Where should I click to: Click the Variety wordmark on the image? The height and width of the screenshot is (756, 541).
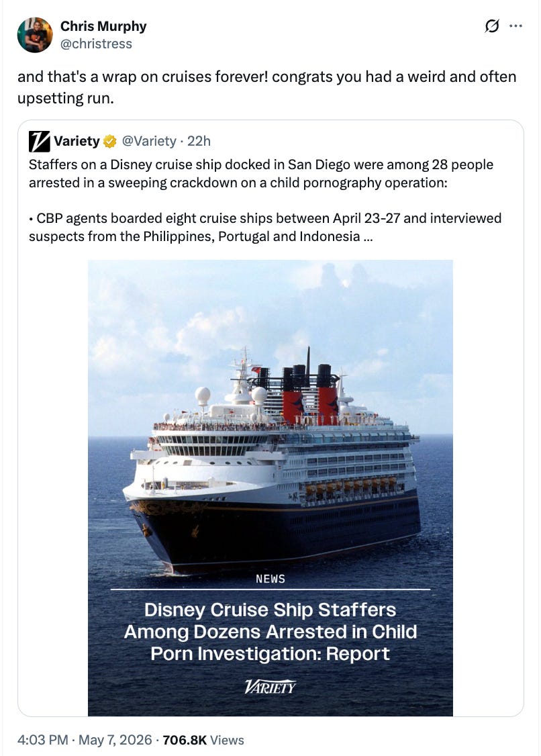270,686
